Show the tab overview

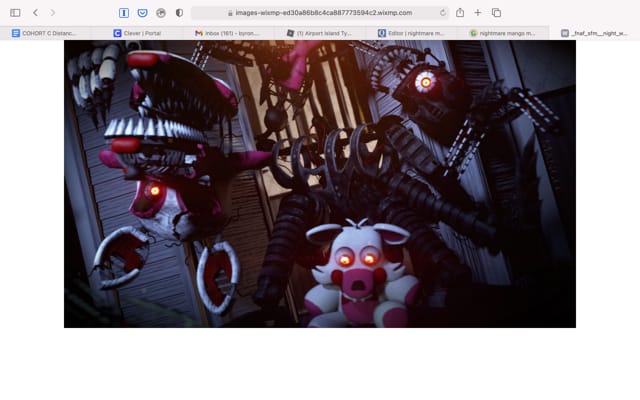(x=496, y=13)
